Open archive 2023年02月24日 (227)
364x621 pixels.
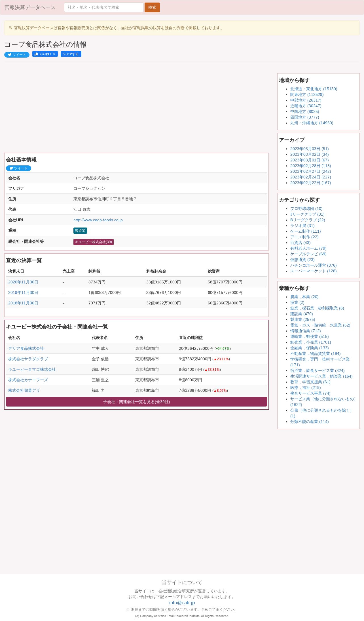pyautogui.click(x=311, y=177)
